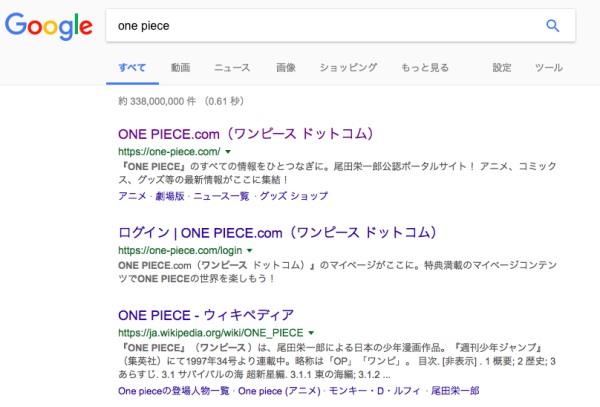Select the 画像 tab
Screen dimensions: 600x407
286,68
